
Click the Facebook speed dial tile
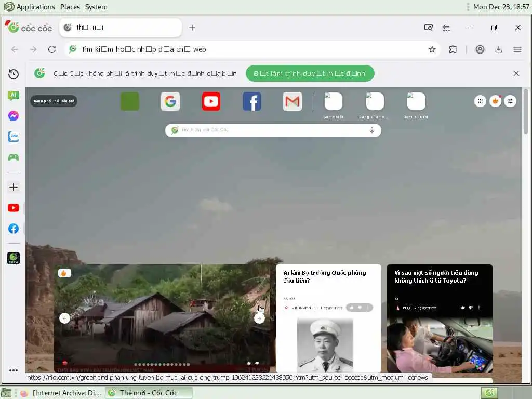click(252, 101)
